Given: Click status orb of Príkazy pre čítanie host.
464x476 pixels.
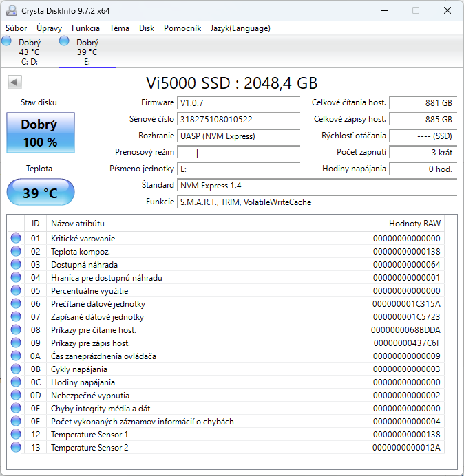Looking at the screenshot, I should 16,329.
